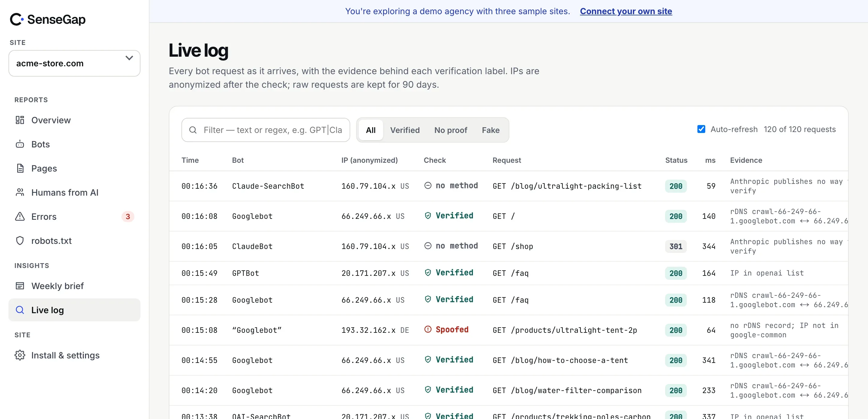
Task: Click the Status column header
Action: tap(676, 160)
